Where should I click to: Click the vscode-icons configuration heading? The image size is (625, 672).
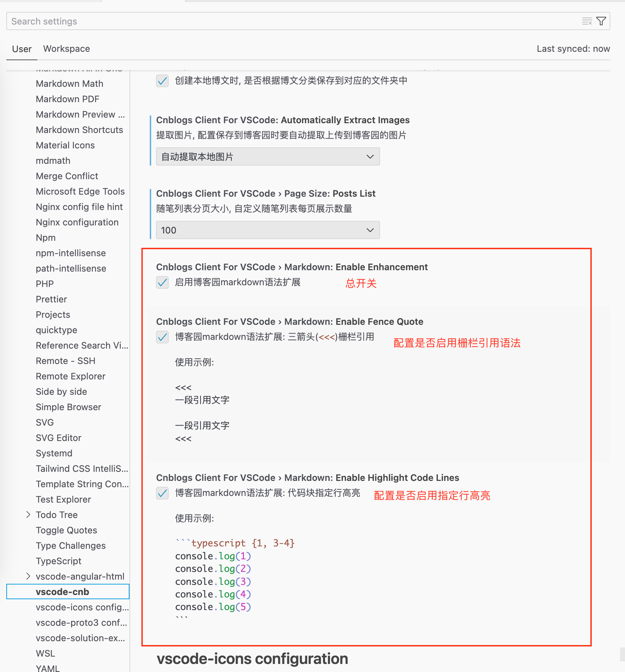[252, 659]
